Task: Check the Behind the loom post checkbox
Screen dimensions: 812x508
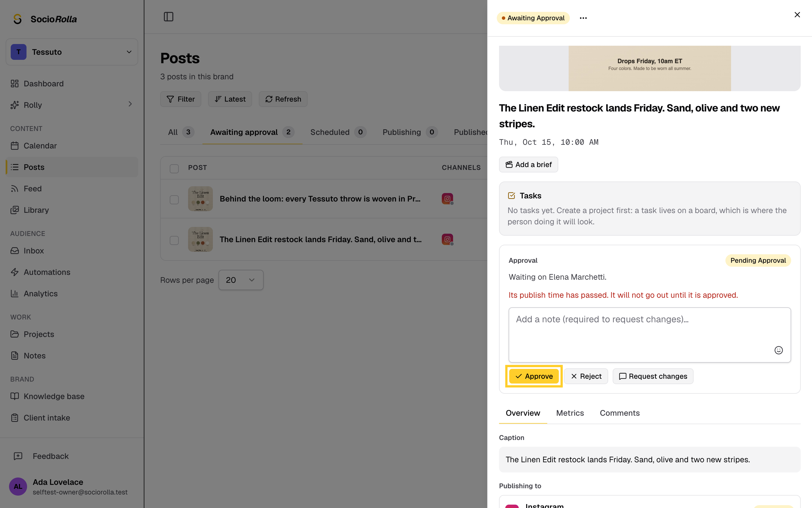Action: pyautogui.click(x=174, y=200)
